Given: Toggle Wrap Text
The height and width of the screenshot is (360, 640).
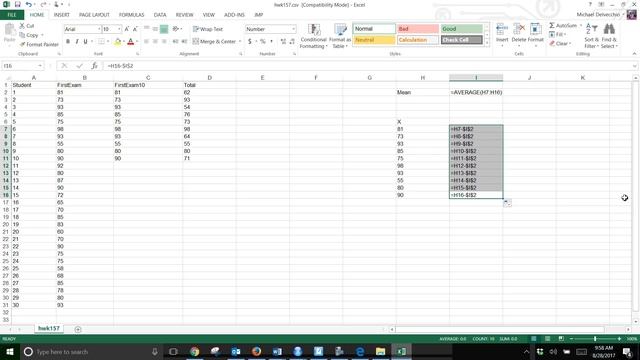Looking at the screenshot, I should pyautogui.click(x=208, y=29).
